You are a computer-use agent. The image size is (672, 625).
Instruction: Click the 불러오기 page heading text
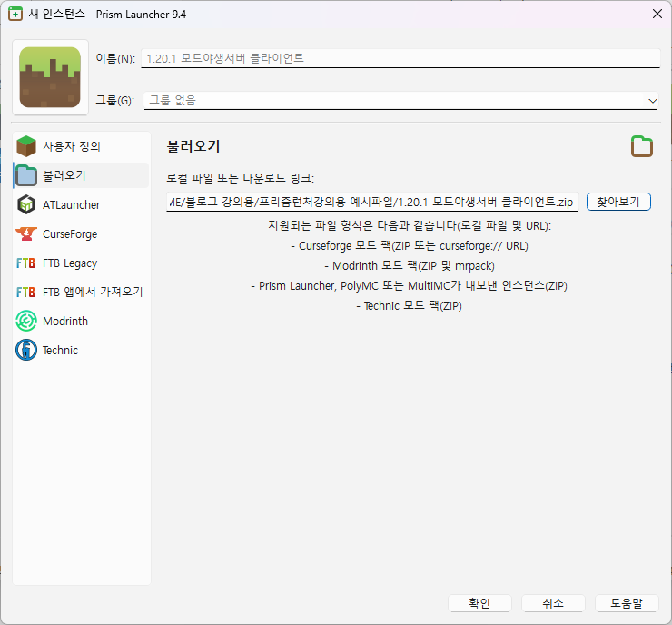(x=193, y=146)
